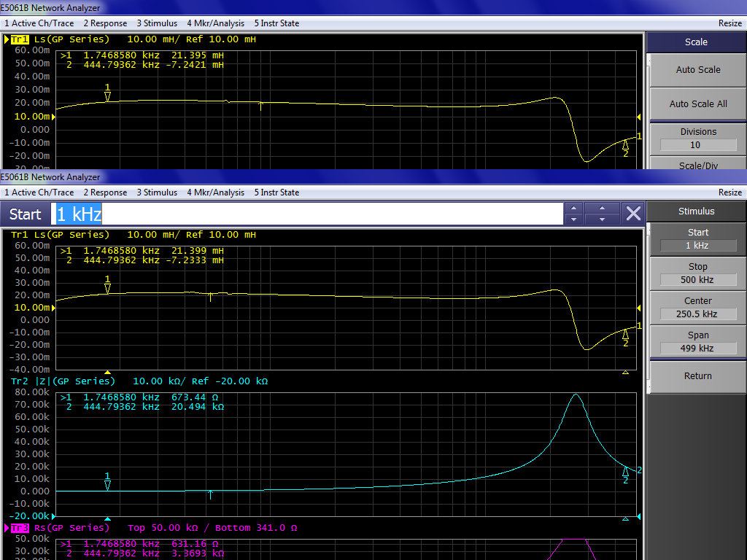747x560 pixels.
Task: Open the 1 Active Ch/Trace menu in the lower window
Action: click(39, 192)
